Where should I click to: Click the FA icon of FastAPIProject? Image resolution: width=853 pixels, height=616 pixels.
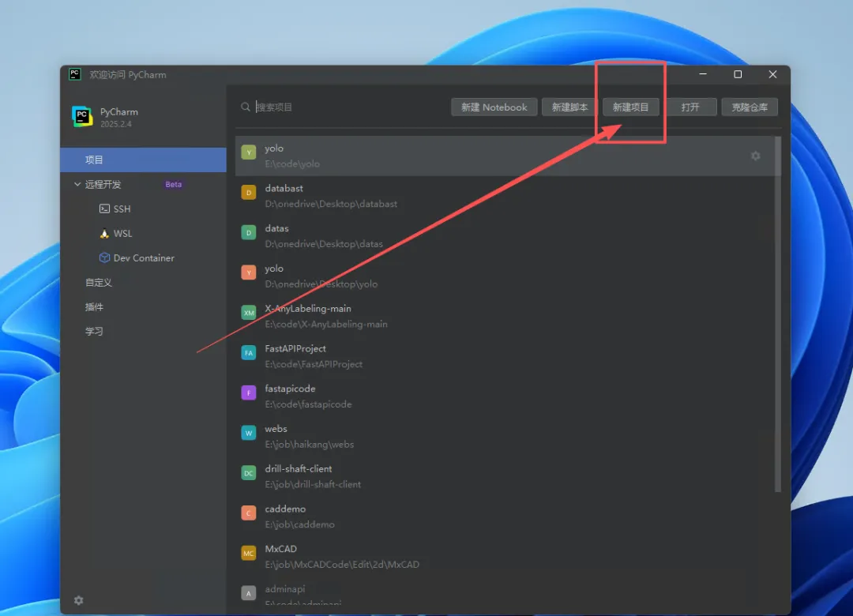(x=249, y=353)
